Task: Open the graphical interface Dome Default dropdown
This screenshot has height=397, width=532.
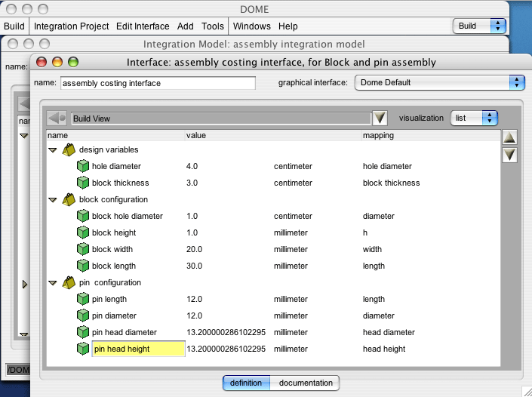Action: (x=440, y=83)
